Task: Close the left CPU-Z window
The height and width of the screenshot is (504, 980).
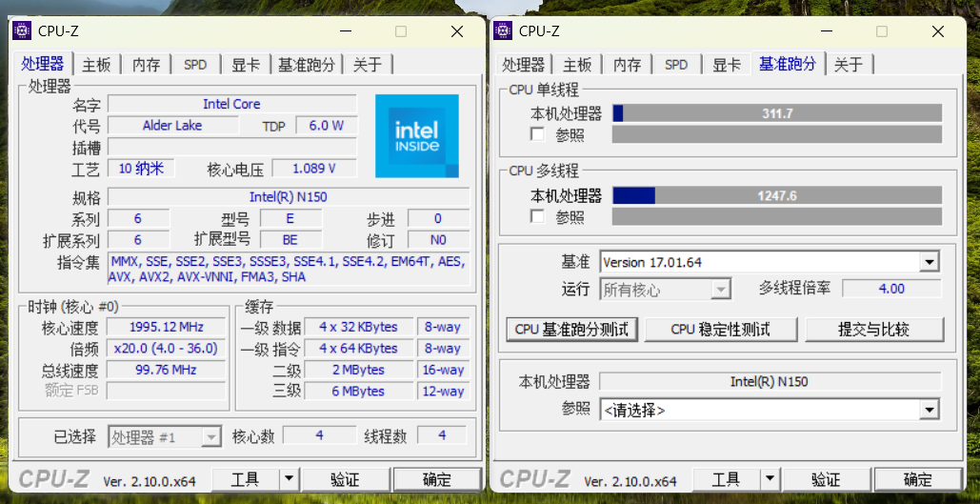Action: coord(457,31)
